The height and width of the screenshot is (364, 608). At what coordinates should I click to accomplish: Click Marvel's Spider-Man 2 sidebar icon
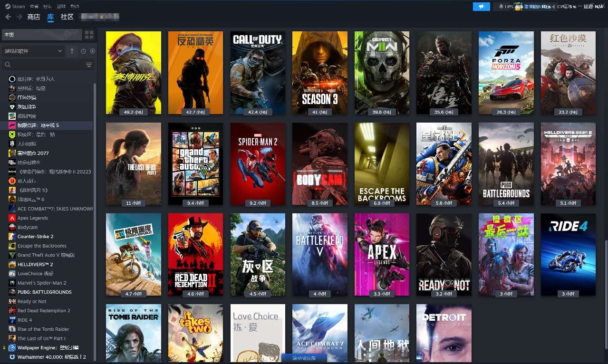point(12,283)
